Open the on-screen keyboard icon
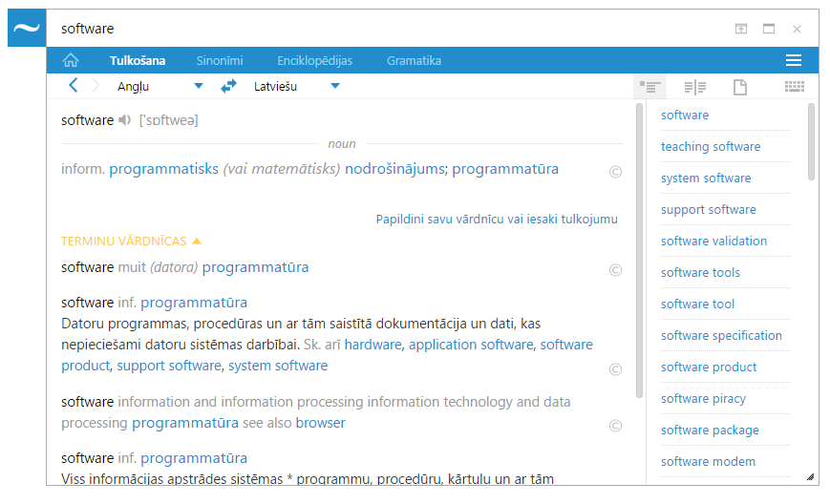The image size is (830, 504). [x=794, y=87]
